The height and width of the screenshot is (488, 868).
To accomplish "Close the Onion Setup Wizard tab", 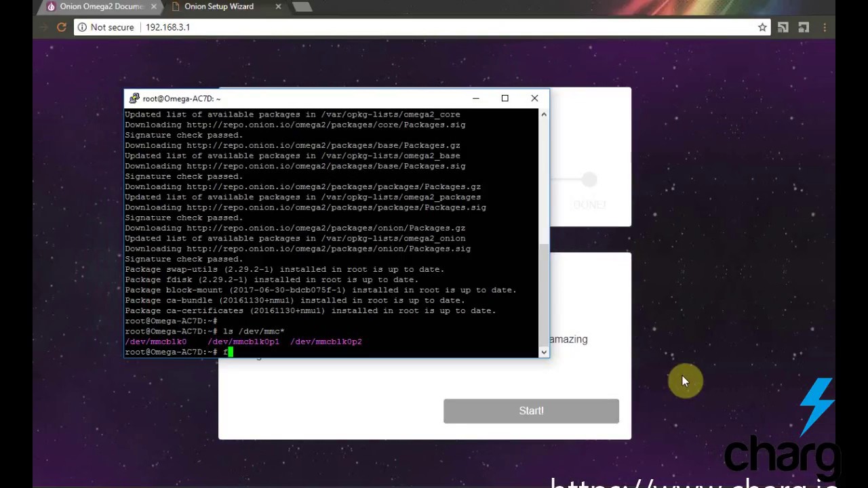I will 278,7.
